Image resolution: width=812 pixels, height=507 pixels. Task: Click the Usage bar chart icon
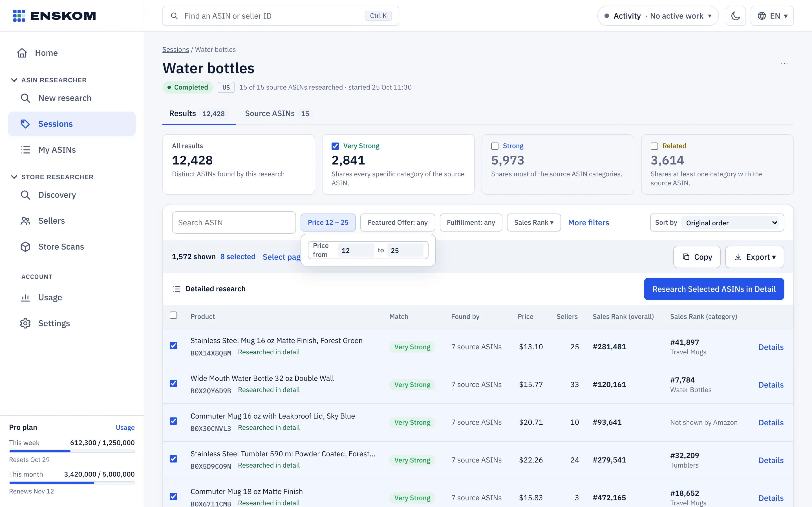[x=25, y=297]
